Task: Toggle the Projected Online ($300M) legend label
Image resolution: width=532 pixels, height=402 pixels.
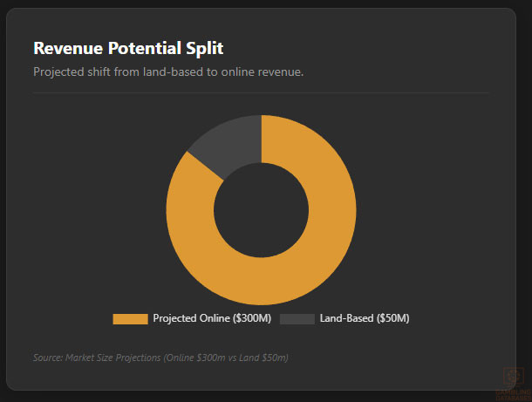Action: click(212, 318)
